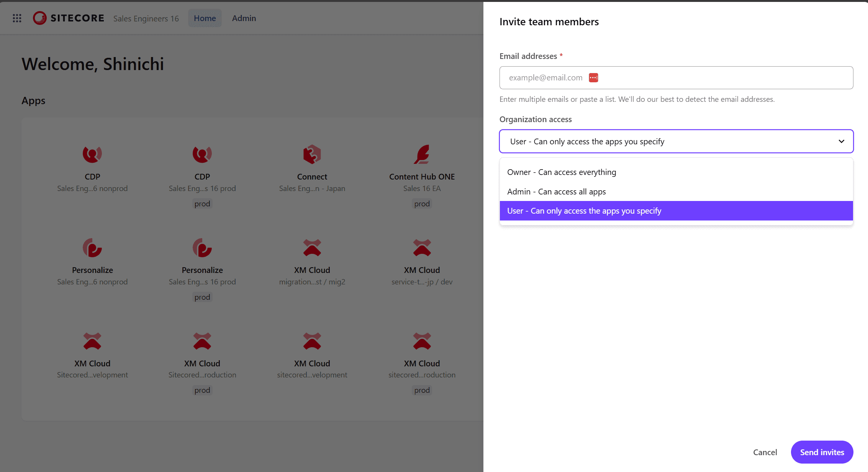Click the Sitecore logo
The image size is (868, 472).
coord(69,18)
